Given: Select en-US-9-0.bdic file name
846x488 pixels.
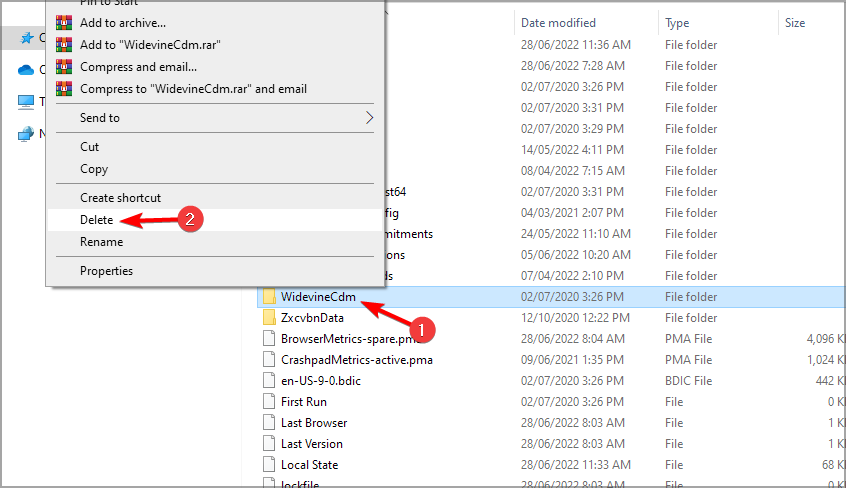Looking at the screenshot, I should coord(321,381).
